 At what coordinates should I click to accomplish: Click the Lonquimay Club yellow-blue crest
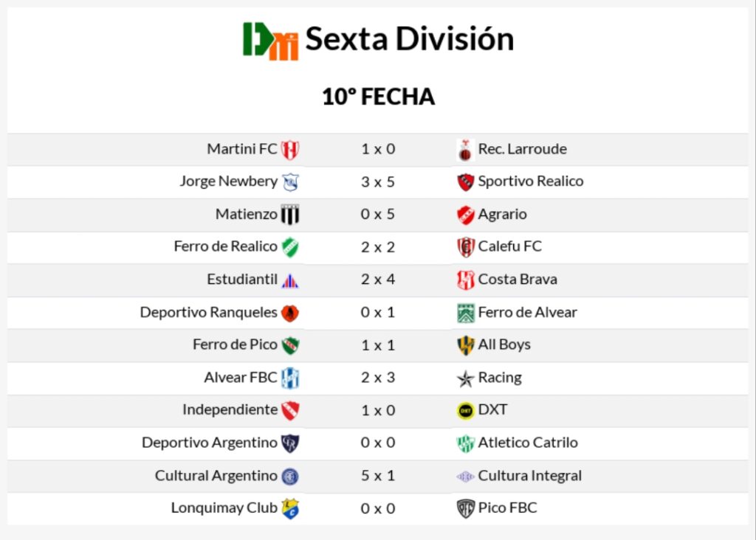tap(290, 509)
